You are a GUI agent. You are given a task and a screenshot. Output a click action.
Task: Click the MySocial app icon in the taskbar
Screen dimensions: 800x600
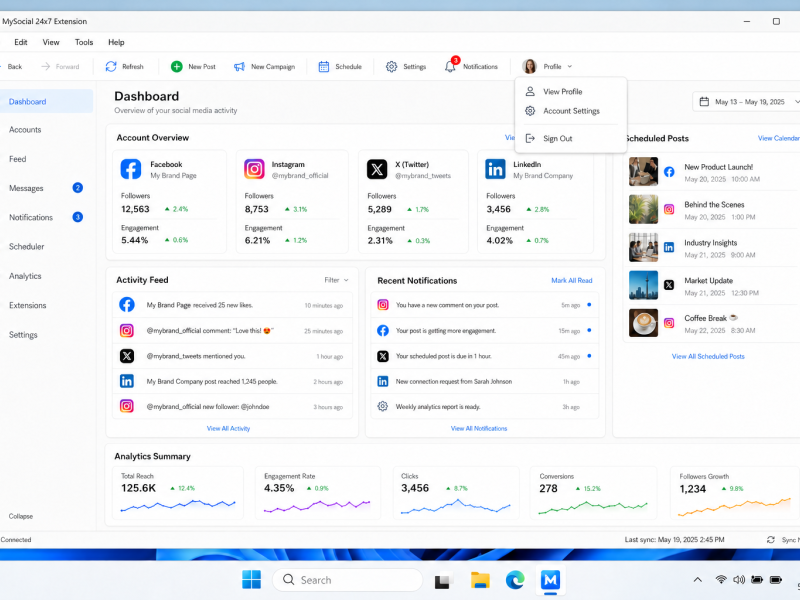coord(551,580)
